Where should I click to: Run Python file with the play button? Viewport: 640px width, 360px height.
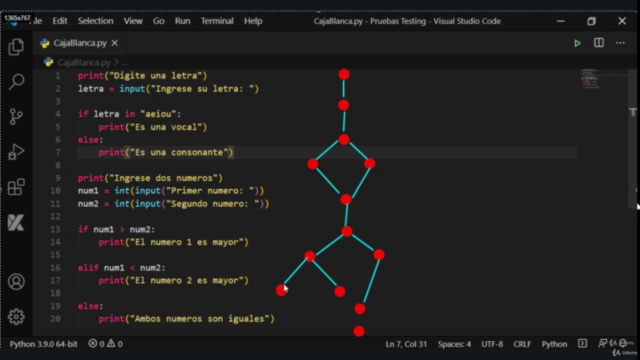click(x=577, y=43)
